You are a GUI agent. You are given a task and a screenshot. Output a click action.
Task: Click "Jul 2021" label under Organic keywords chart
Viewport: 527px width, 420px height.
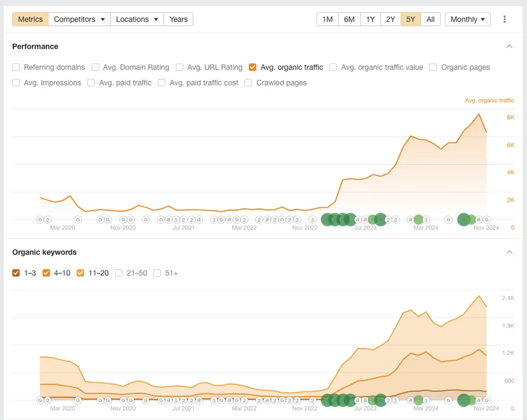(x=184, y=409)
